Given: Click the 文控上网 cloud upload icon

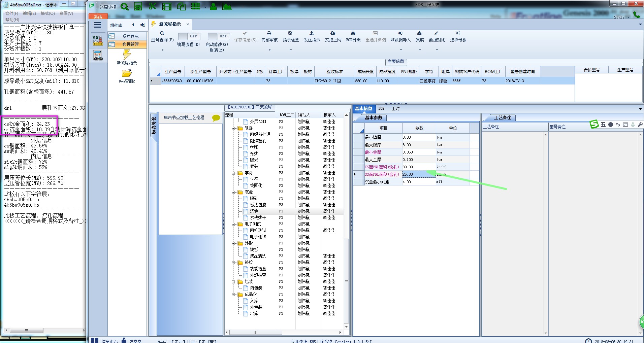Looking at the screenshot, I should tap(333, 33).
